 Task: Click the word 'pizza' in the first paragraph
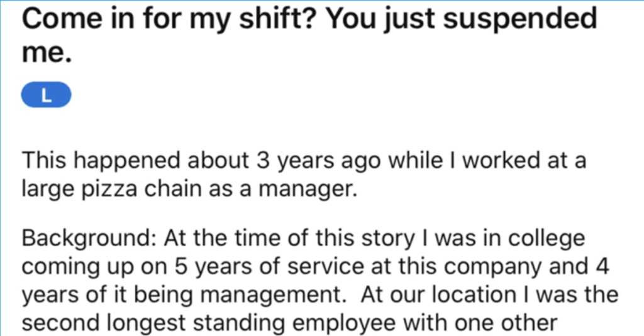(x=109, y=188)
